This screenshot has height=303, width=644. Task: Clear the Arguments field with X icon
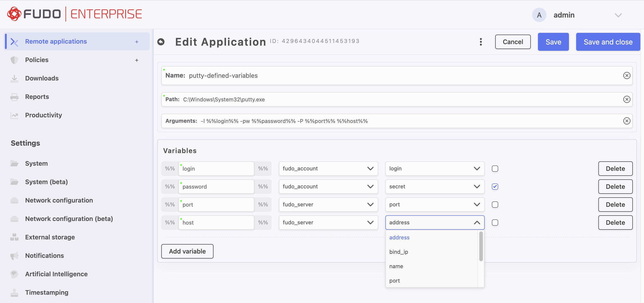pos(626,121)
